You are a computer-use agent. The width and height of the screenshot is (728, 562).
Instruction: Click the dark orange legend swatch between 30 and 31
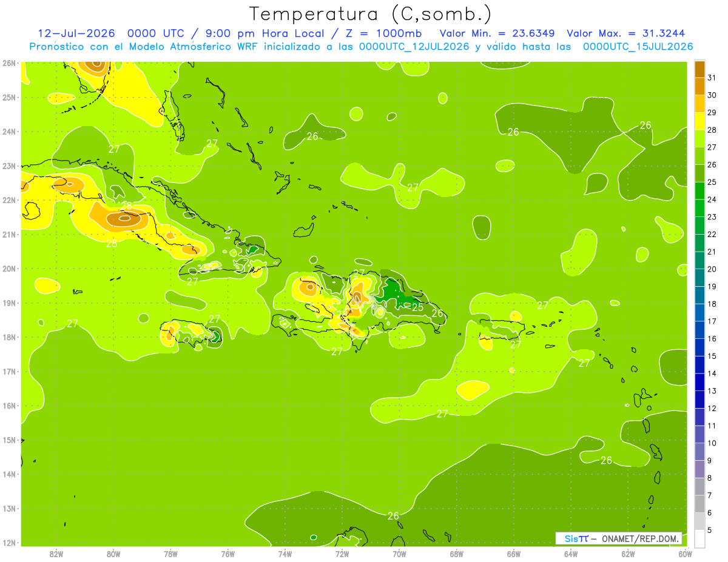(x=699, y=86)
